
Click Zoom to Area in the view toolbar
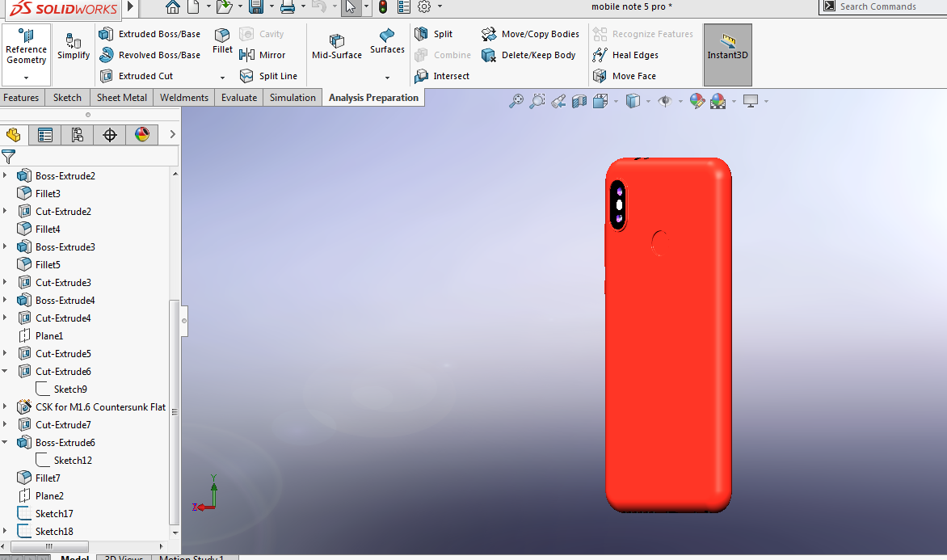(x=537, y=102)
